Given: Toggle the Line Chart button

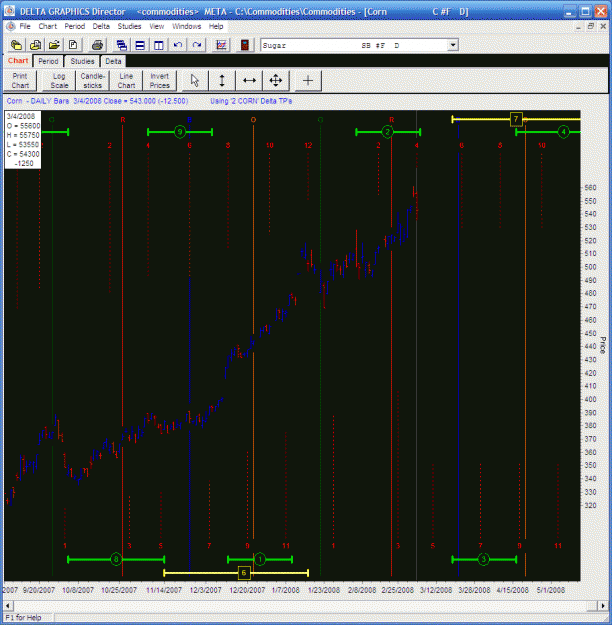Looking at the screenshot, I should (x=126, y=81).
